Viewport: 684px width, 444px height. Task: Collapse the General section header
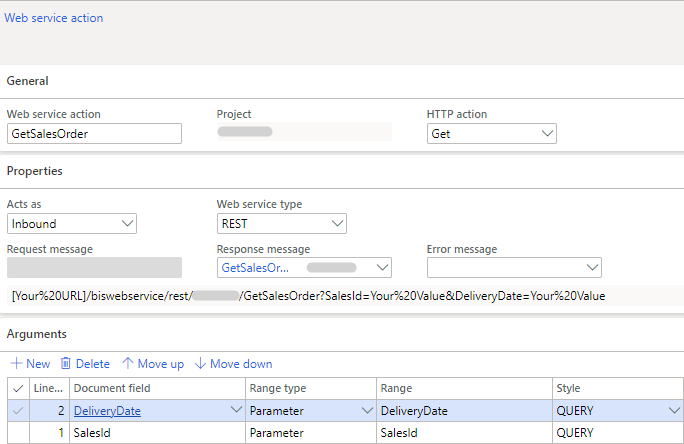(x=28, y=81)
